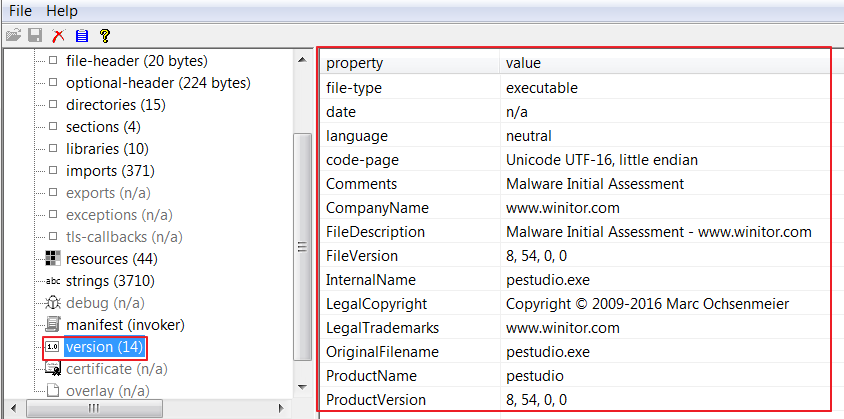The image size is (844, 419).
Task: Click the square icon beside libraries
Action: click(53, 149)
